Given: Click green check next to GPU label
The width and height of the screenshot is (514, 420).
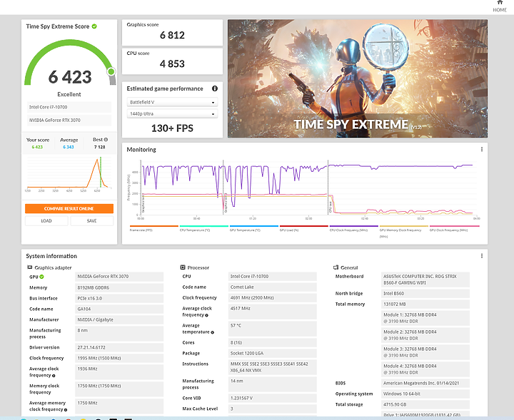Looking at the screenshot, I should [x=41, y=277].
